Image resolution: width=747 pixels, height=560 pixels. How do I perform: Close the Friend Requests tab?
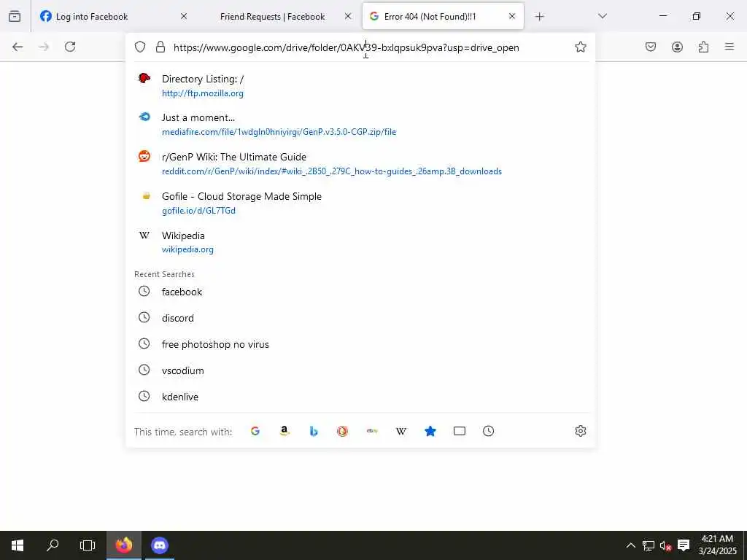coord(348,16)
